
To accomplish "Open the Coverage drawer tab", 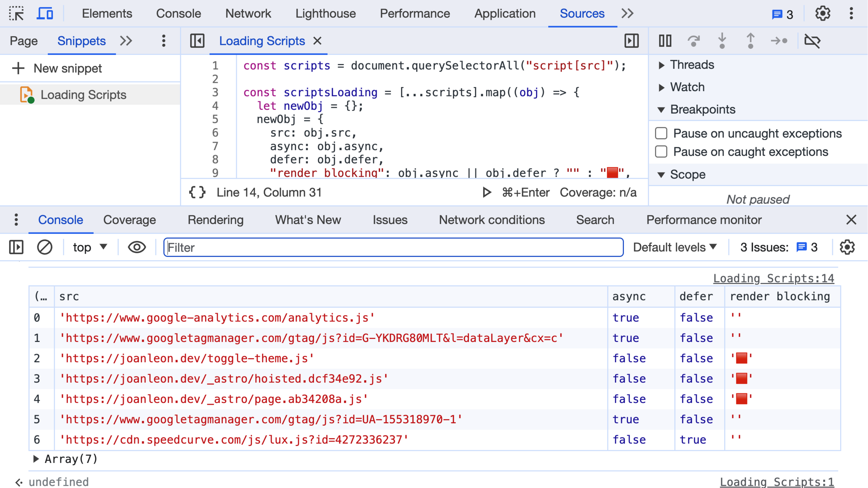I will (129, 220).
